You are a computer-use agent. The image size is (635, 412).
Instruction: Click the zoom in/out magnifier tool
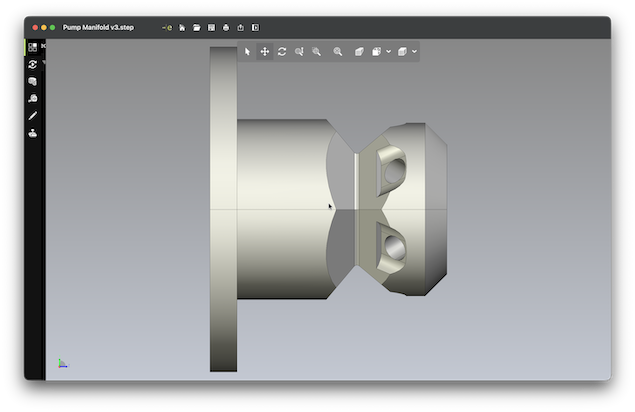[316, 51]
